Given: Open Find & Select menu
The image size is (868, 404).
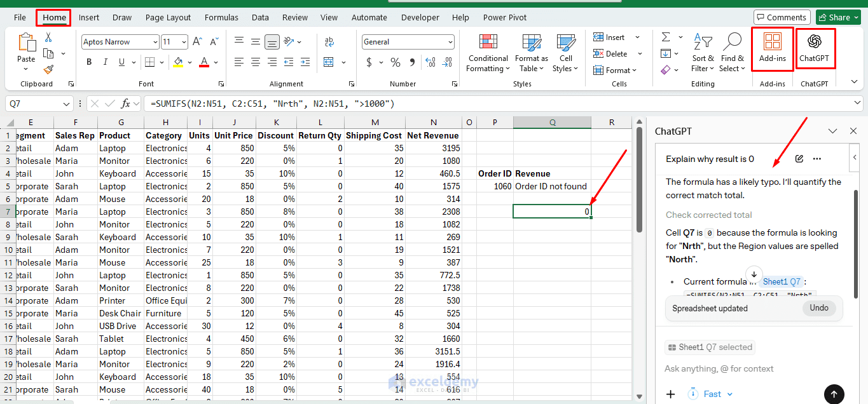Looking at the screenshot, I should coord(733,53).
